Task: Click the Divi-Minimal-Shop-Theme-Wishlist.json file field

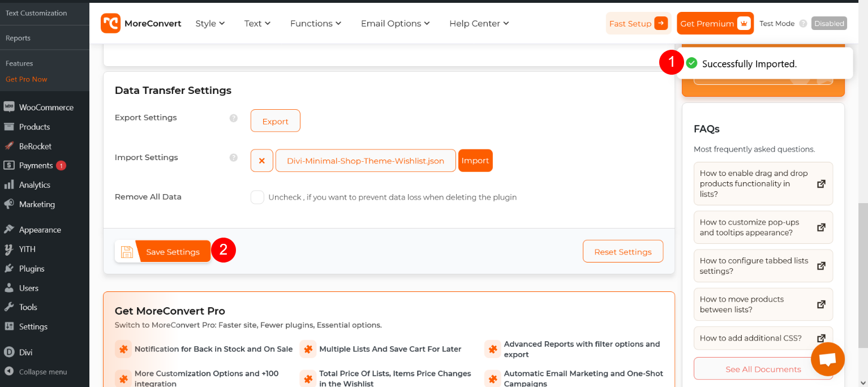Action: coord(366,161)
